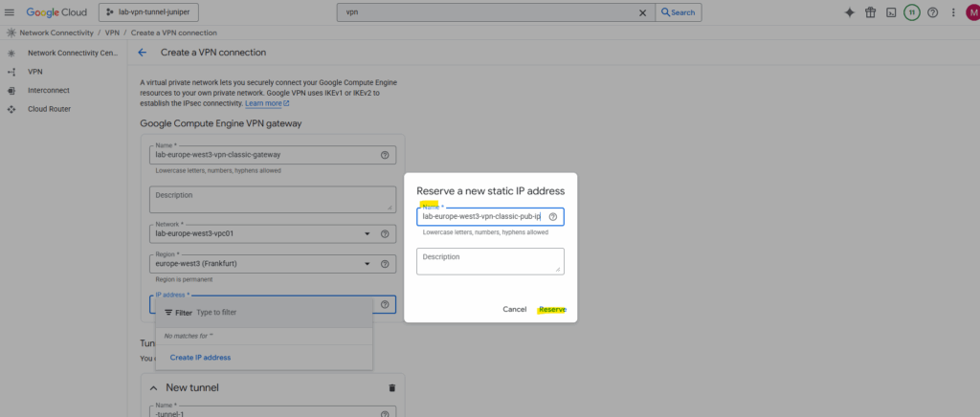Open the top bar help icon

point(932,12)
